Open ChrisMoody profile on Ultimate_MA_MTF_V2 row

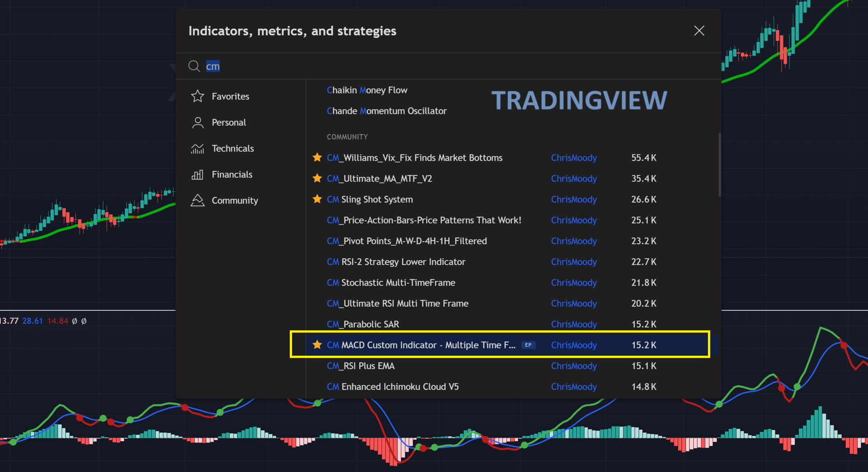coord(574,179)
